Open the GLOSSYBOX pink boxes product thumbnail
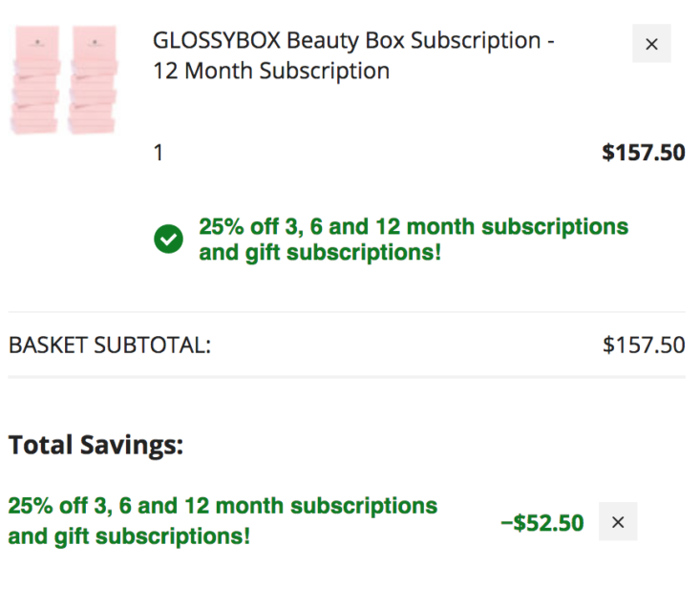Image resolution: width=700 pixels, height=608 pixels. [x=64, y=80]
